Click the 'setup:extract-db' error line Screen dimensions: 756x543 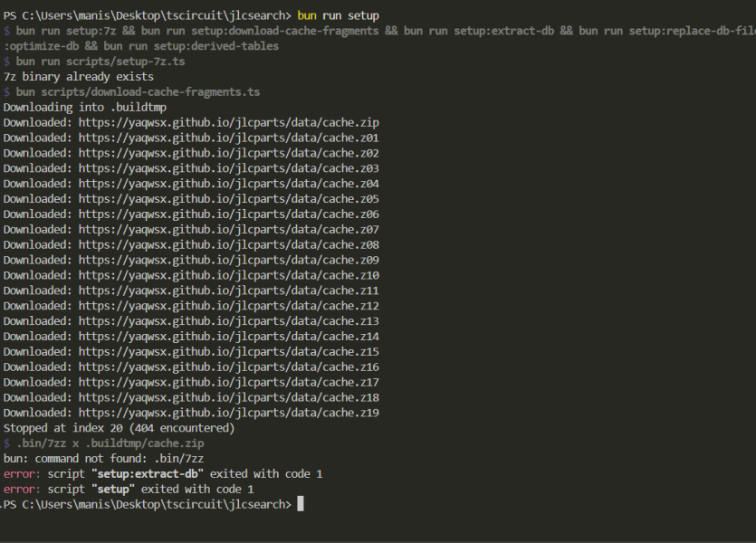coord(163,473)
